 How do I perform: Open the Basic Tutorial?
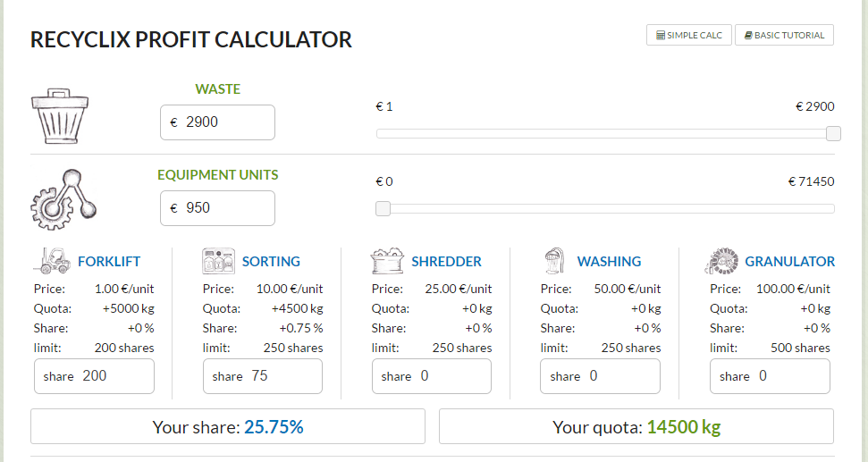coord(784,35)
